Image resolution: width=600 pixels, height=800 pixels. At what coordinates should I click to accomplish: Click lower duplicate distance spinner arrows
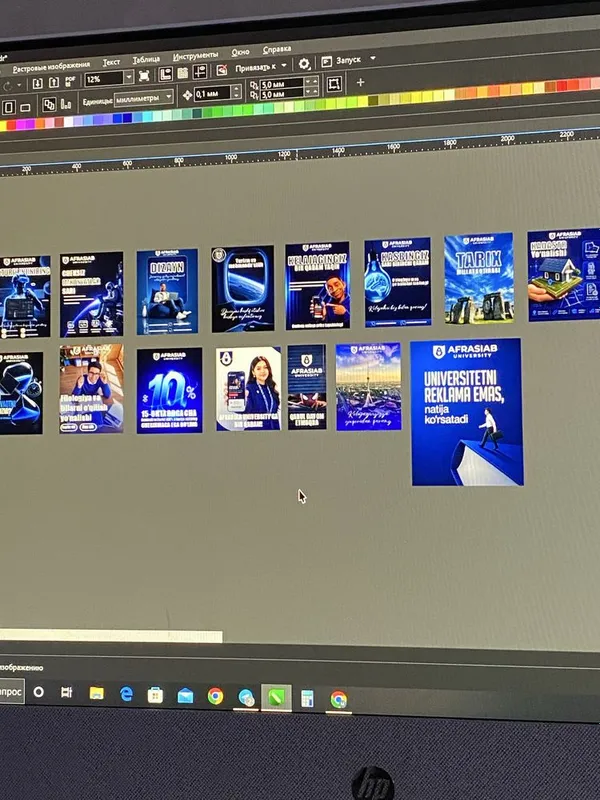pyautogui.click(x=312, y=91)
